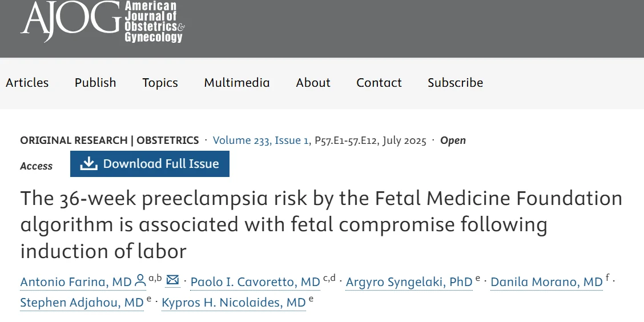Open author Paolo I. Cavoretto's link

pos(255,282)
